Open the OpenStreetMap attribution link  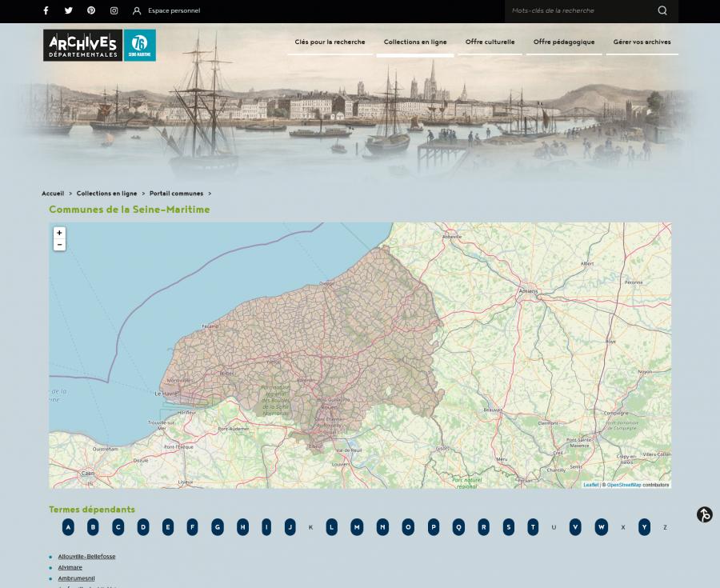[624, 485]
